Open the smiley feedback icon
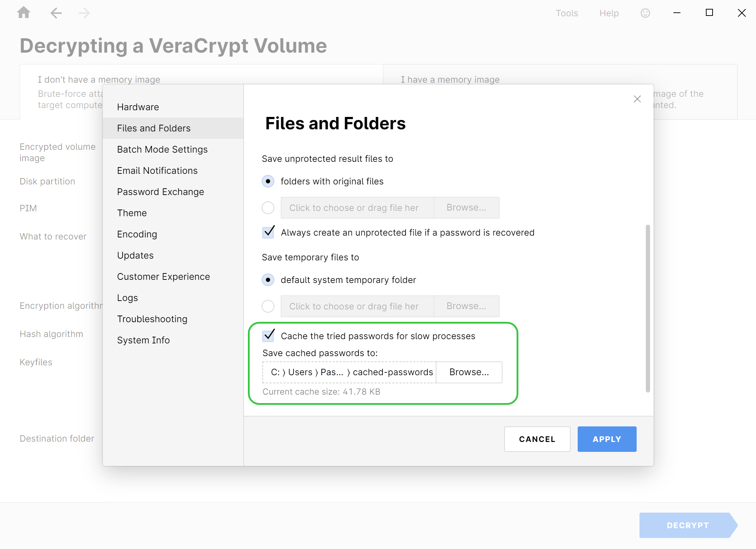This screenshot has width=756, height=549. (645, 13)
